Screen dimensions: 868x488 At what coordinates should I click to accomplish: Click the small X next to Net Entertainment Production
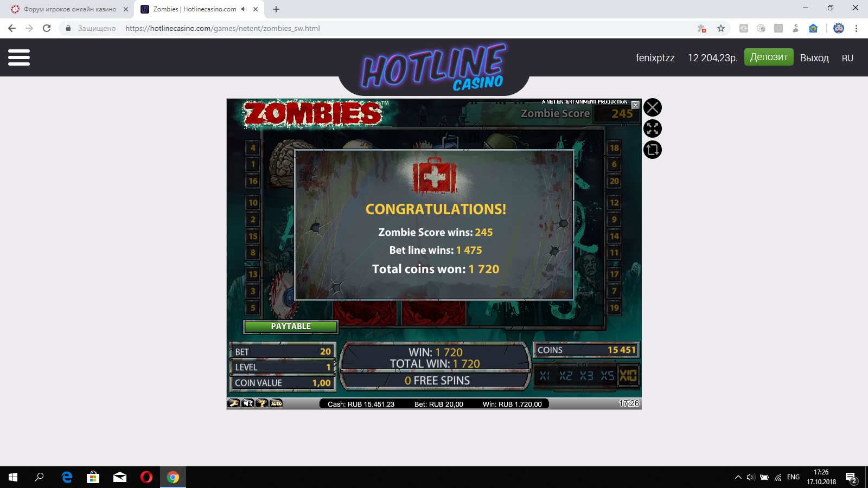[x=635, y=105]
